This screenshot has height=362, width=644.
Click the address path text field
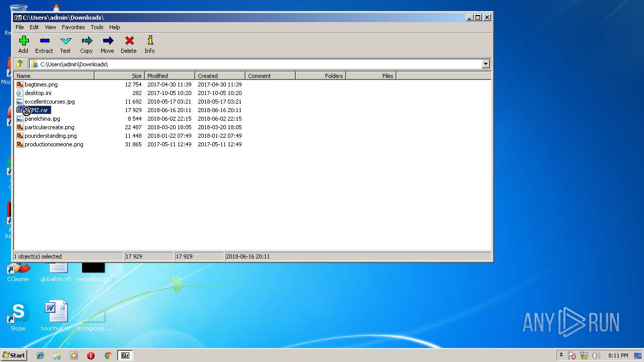coord(260,64)
